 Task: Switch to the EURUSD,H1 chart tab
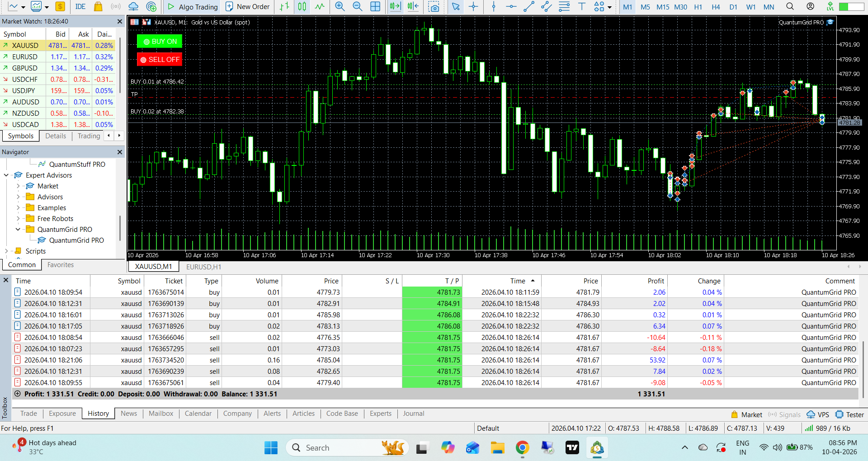pyautogui.click(x=203, y=267)
